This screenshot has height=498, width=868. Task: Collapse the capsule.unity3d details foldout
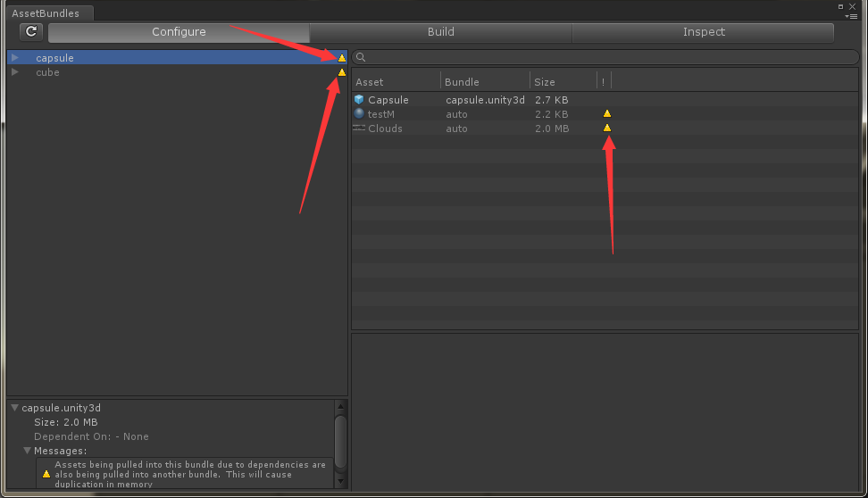[x=14, y=408]
